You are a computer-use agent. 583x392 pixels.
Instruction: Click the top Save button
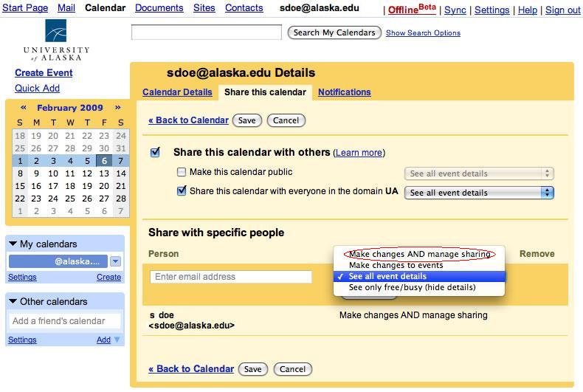click(x=247, y=120)
